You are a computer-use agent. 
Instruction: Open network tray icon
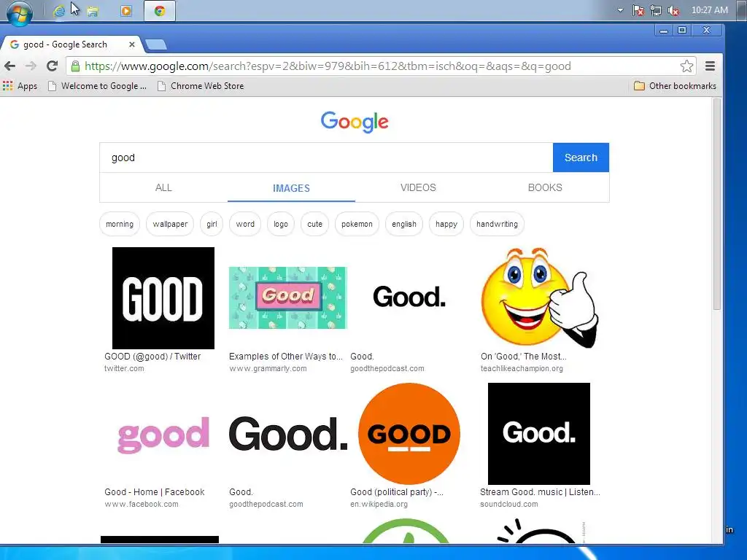coord(656,10)
